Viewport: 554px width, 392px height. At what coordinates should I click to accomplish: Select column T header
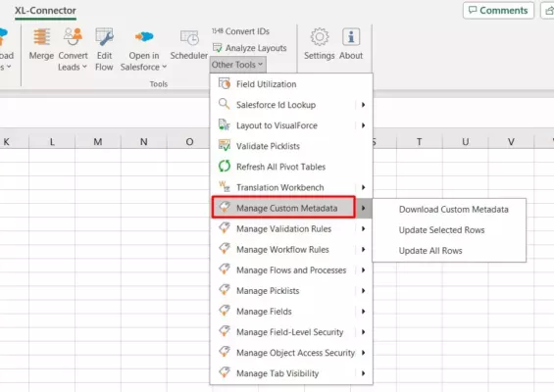pos(420,142)
